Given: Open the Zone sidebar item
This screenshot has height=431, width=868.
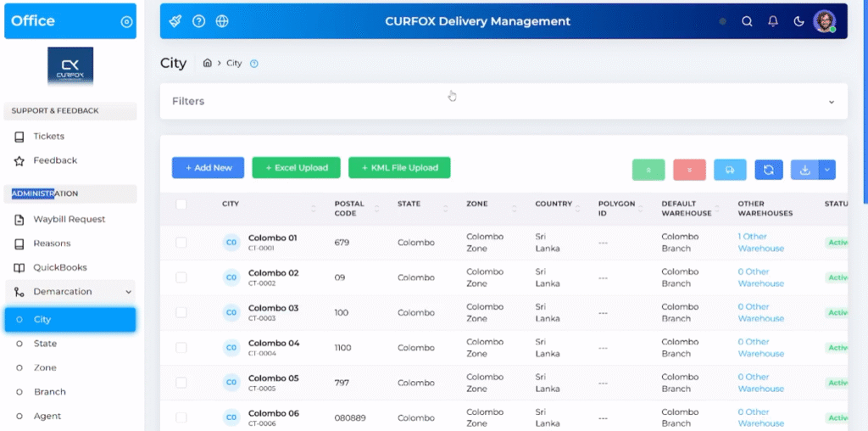Looking at the screenshot, I should (x=45, y=368).
